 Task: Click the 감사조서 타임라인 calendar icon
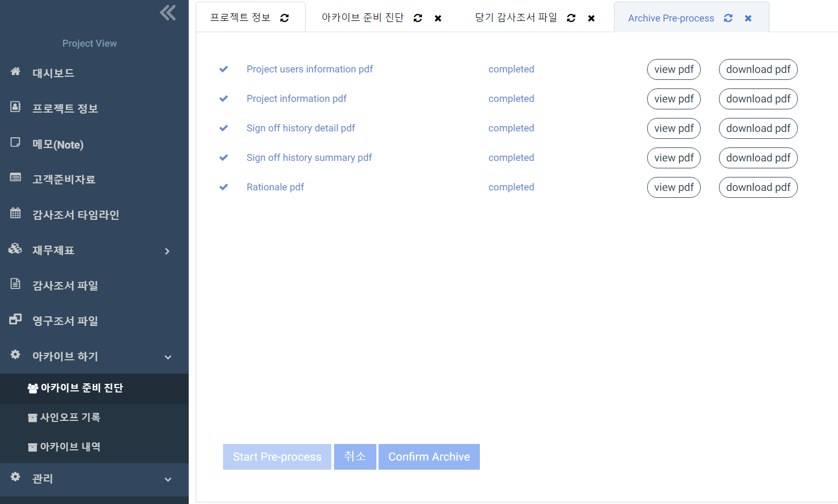16,214
